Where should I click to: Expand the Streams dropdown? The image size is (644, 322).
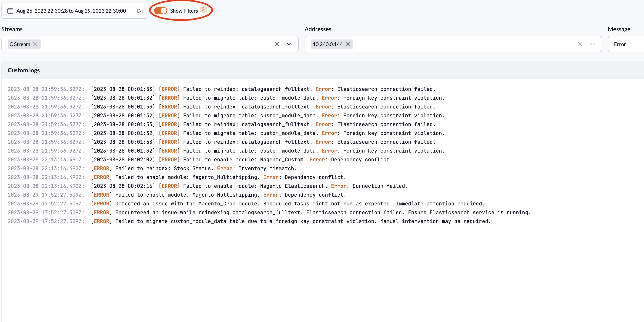(x=289, y=44)
